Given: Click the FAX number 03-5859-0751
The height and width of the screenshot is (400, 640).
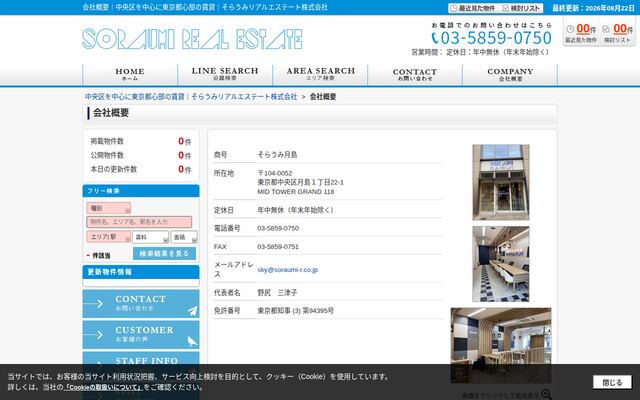Looking at the screenshot, I should click(x=278, y=247).
